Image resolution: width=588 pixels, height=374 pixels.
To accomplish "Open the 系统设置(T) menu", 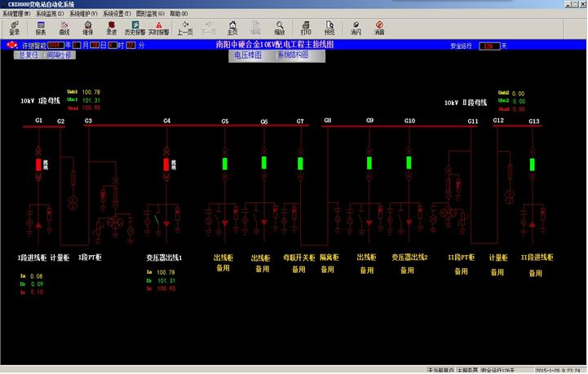I will point(117,14).
